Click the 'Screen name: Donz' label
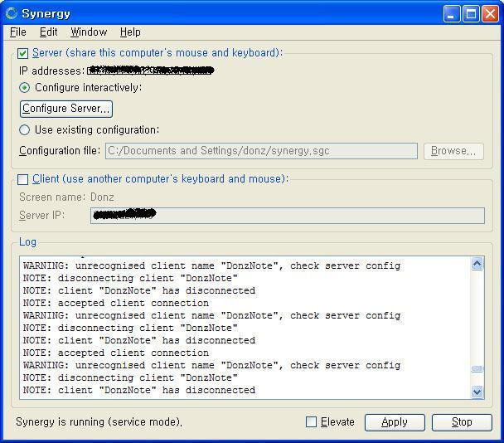This screenshot has width=504, height=443. [x=66, y=197]
